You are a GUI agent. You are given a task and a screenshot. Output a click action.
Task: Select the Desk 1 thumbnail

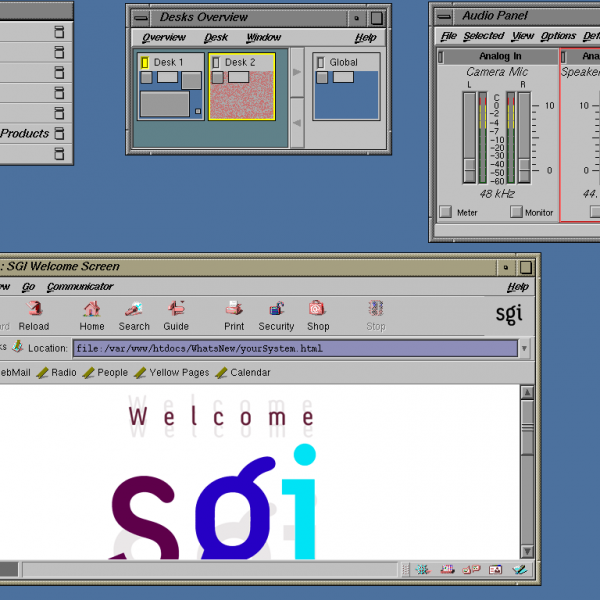coord(171,86)
